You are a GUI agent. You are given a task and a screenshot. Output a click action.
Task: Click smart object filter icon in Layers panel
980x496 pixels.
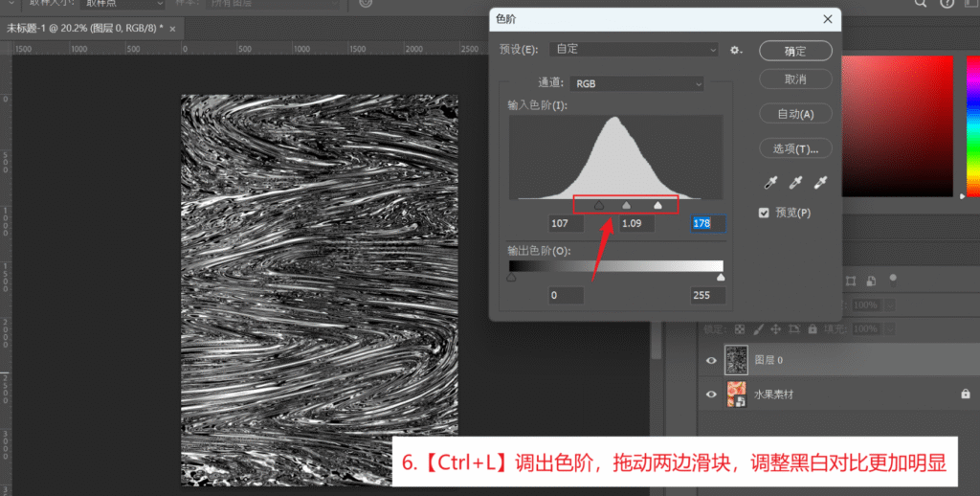tap(871, 282)
